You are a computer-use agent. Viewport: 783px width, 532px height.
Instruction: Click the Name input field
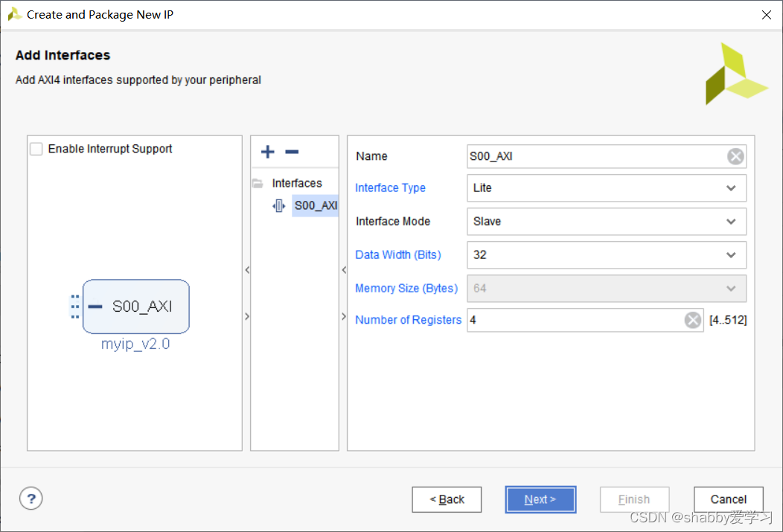click(x=596, y=157)
